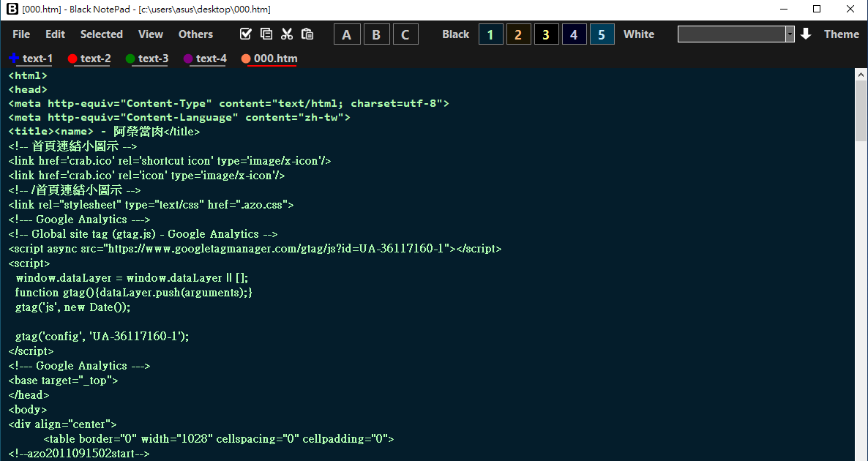Select font style C icon
This screenshot has width=868, height=461.
point(405,34)
